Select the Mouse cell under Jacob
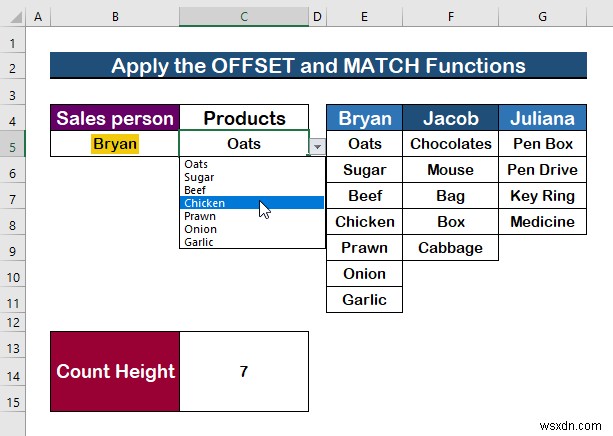Image resolution: width=613 pixels, height=436 pixels. 451,170
